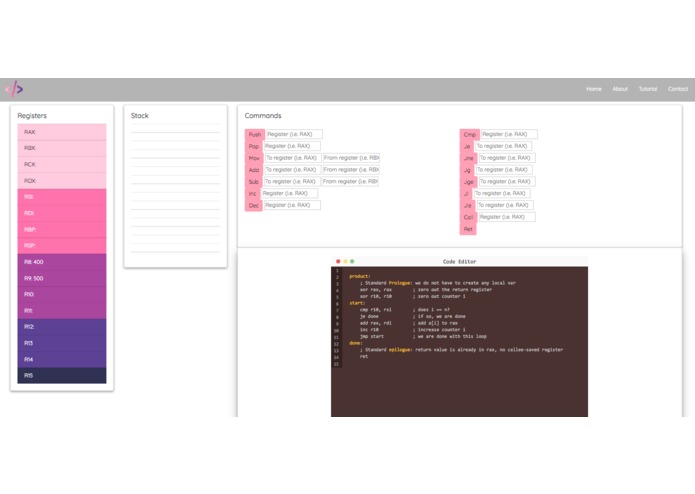
Task: Focus the Dec register input field
Action: click(292, 205)
